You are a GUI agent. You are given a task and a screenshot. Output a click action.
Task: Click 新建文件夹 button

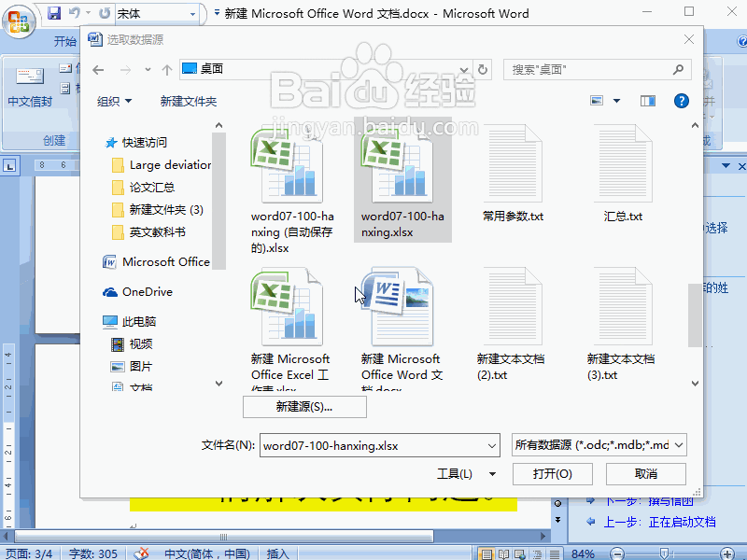(189, 101)
